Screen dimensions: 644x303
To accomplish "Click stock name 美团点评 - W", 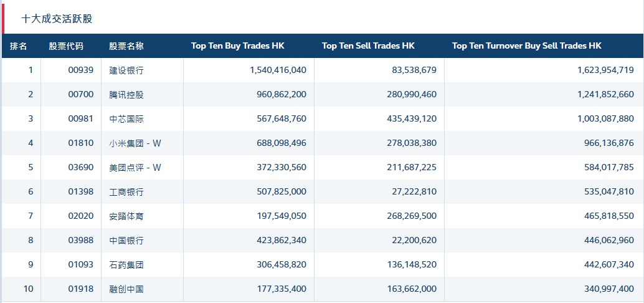I will tap(135, 168).
